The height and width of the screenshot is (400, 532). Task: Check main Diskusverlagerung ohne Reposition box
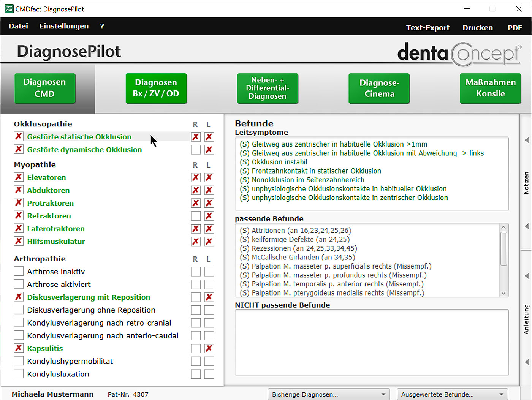[x=19, y=310]
